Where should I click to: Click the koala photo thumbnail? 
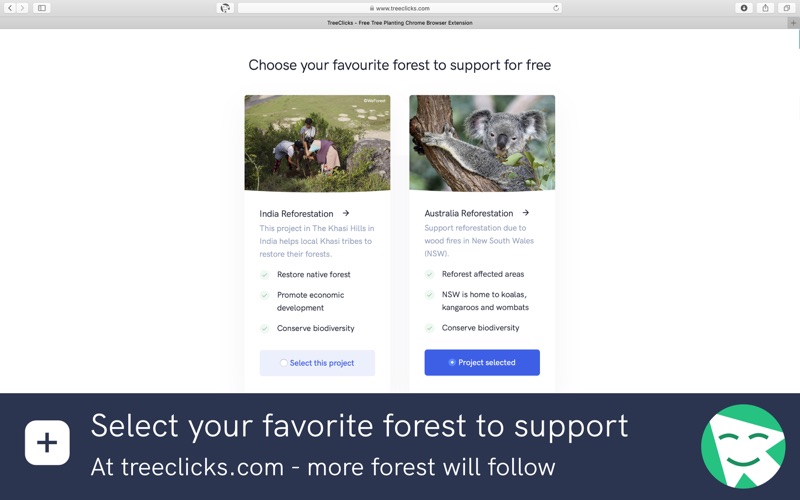click(x=482, y=143)
